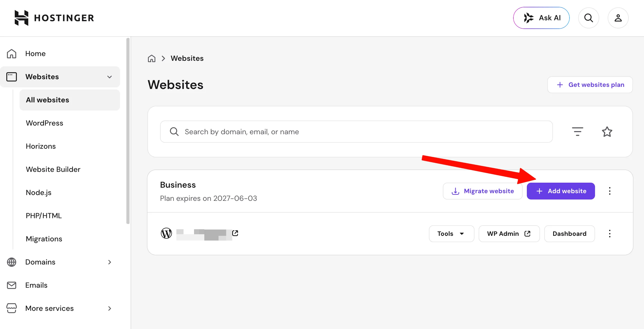
Task: Click the More services store icon
Action: [12, 308]
